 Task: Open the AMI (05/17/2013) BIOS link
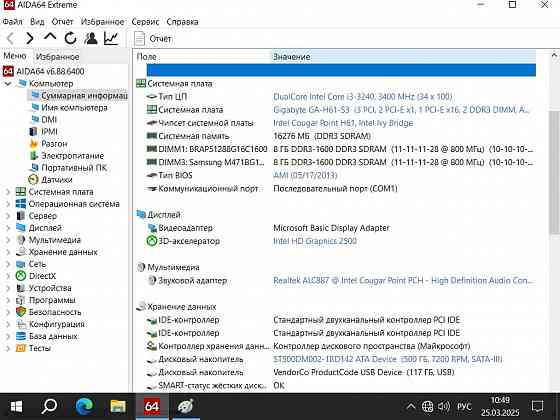tap(305, 175)
